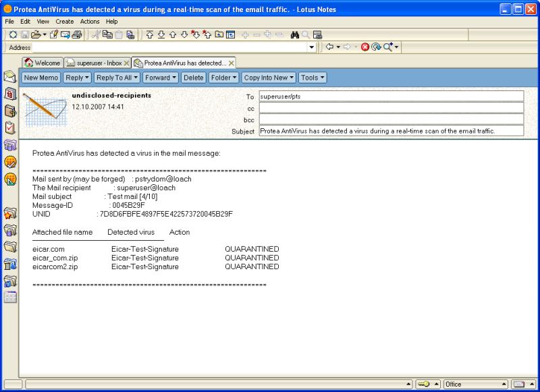Screen dimensions: 540x392
Task: Navigate to previous unread starred arrow
Action: coord(207,34)
